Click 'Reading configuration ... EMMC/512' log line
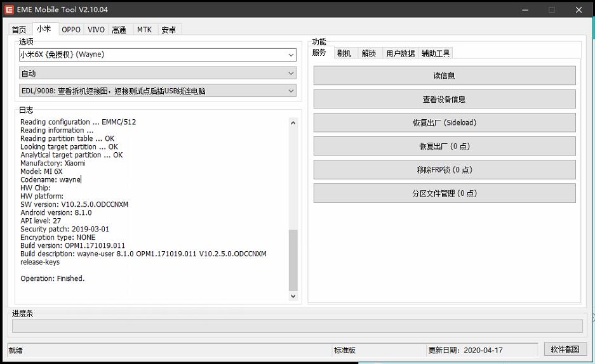This screenshot has width=595, height=364. tap(78, 122)
